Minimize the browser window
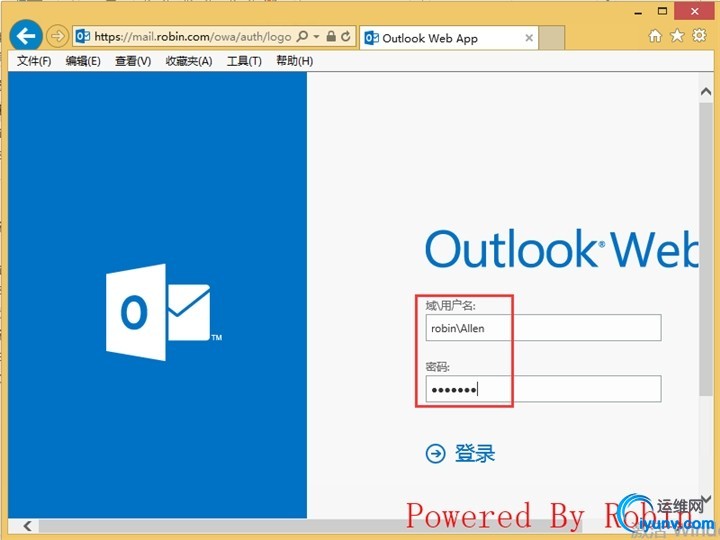The height and width of the screenshot is (540, 720). (x=638, y=13)
